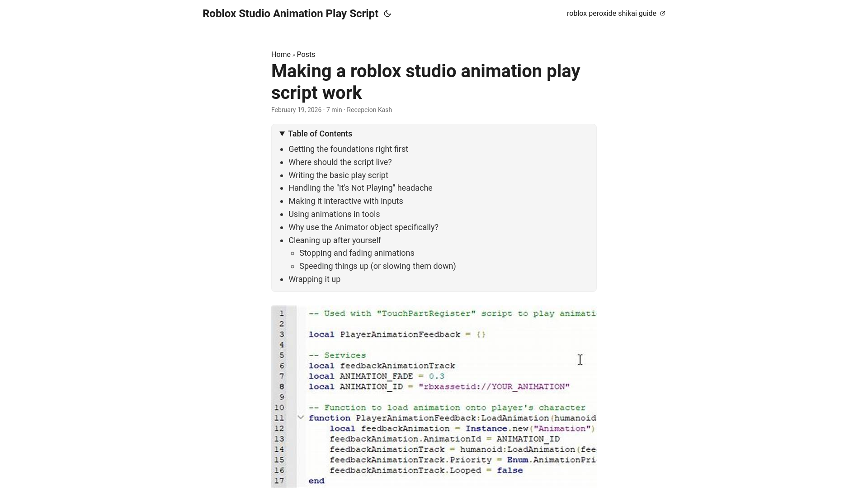This screenshot has height=488, width=868.
Task: Click the external link icon beside shikai guide
Action: pyautogui.click(x=663, y=13)
